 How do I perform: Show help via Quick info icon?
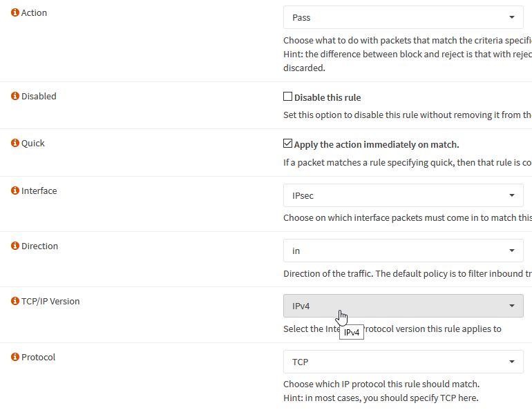pos(15,144)
